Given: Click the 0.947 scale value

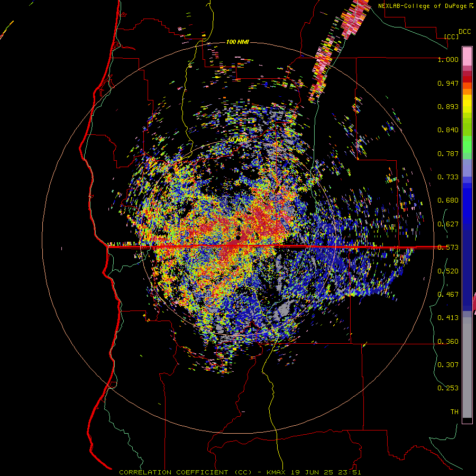Looking at the screenshot, I should (x=448, y=83).
